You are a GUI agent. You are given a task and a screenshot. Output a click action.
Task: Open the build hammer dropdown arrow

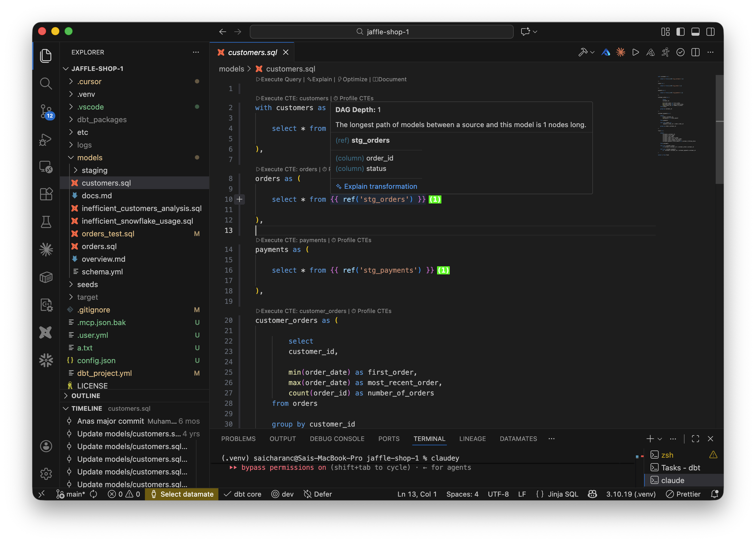[592, 52]
